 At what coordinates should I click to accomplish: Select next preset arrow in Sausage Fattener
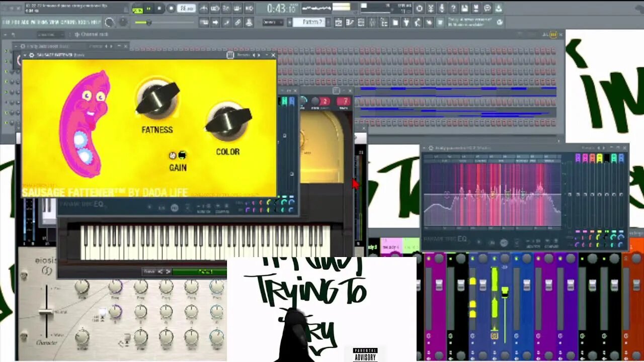[259, 55]
